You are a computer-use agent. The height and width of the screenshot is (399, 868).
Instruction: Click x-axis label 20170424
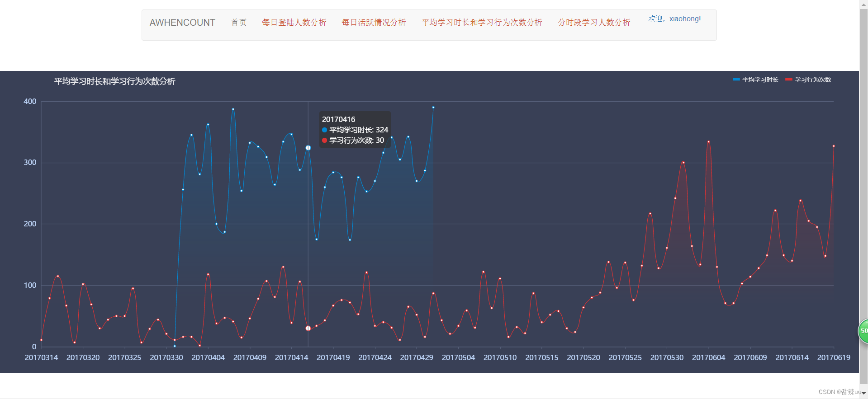375,357
